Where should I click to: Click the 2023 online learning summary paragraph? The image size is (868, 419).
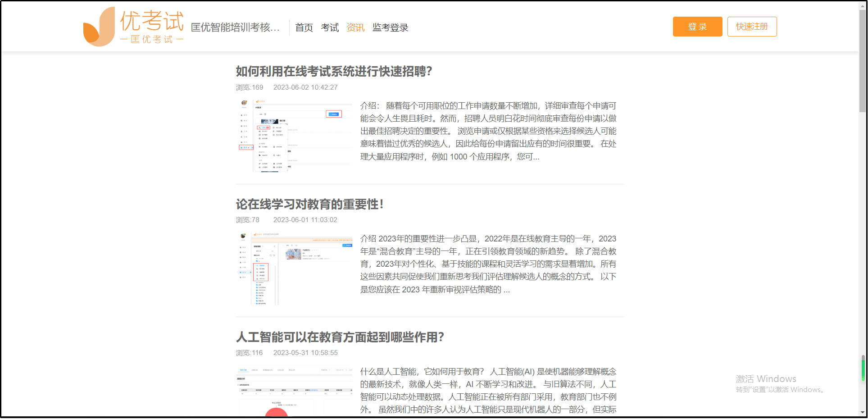click(x=488, y=264)
